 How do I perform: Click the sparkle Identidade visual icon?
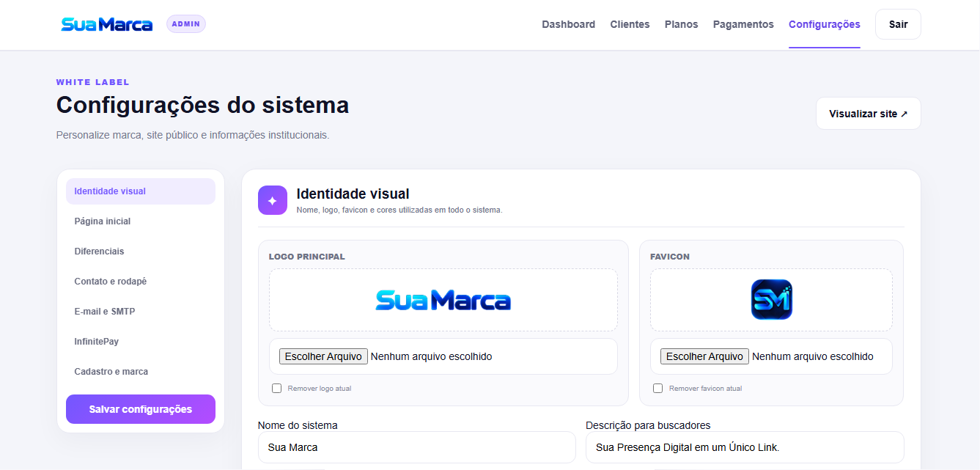[x=273, y=200]
